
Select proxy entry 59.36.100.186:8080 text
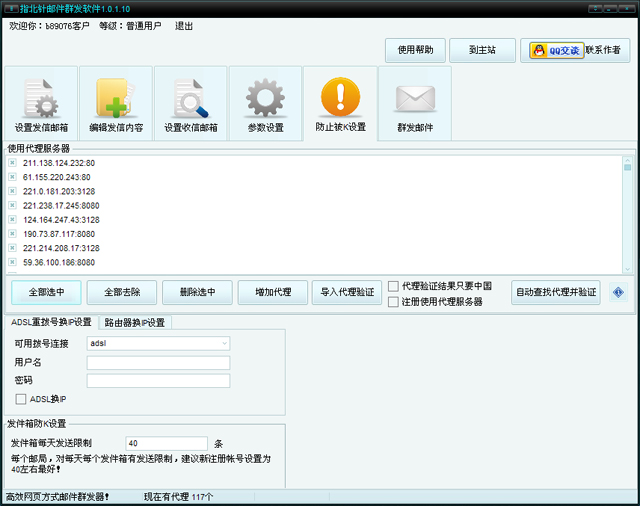59,262
